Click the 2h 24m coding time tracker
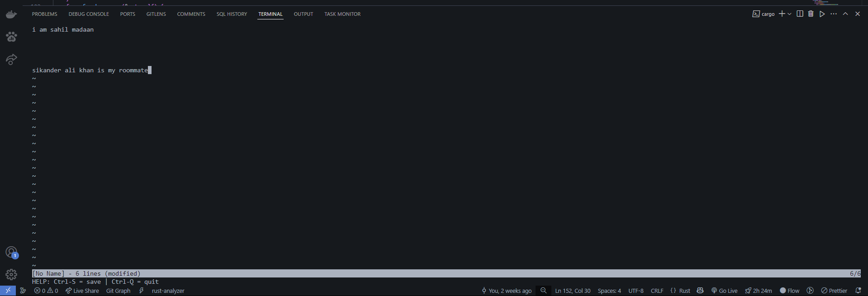 (x=759, y=291)
